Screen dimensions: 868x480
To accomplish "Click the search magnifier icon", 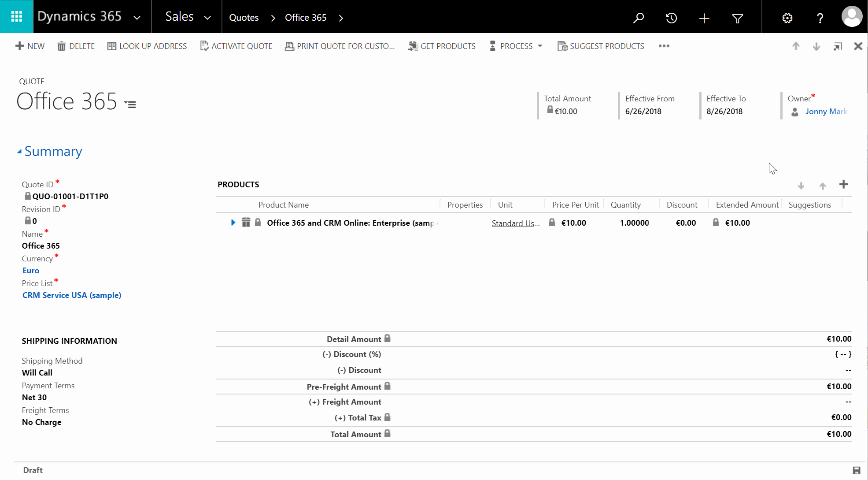I will [639, 18].
